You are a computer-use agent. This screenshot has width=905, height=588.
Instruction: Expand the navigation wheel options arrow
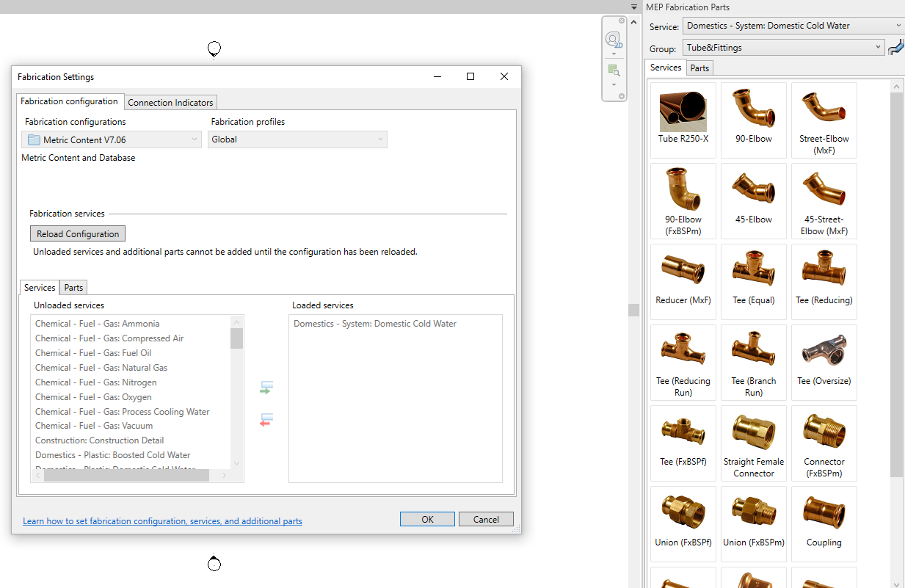click(x=614, y=53)
